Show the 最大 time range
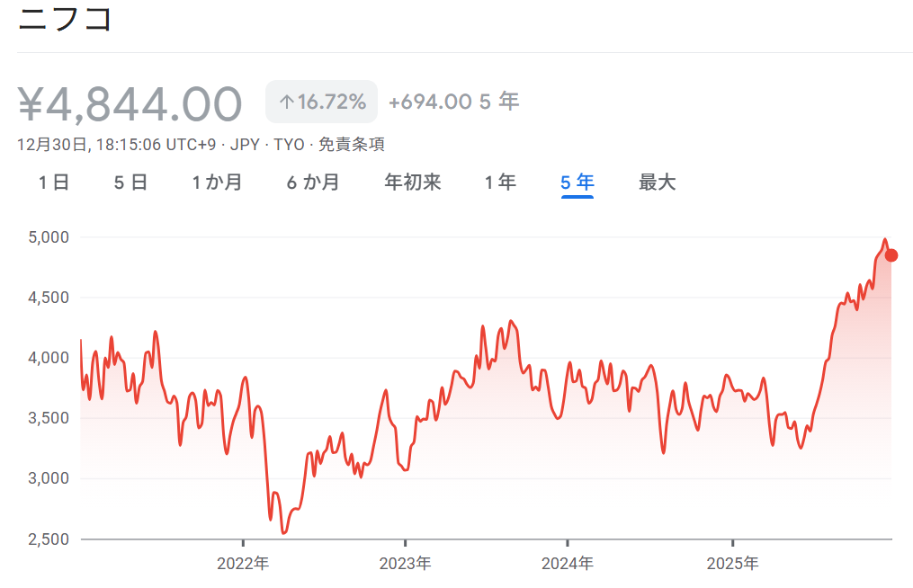Viewport: 913px width, 588px height. point(657,183)
